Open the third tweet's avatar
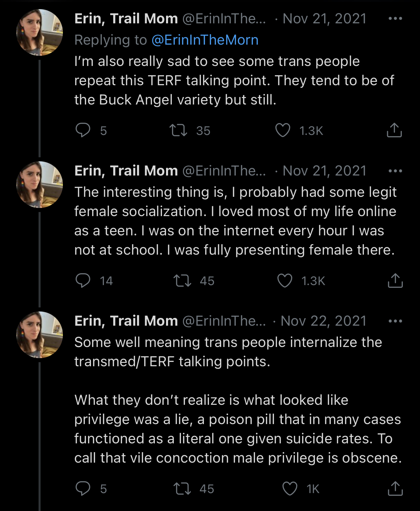Viewport: 420px width, 511px height. [40, 335]
